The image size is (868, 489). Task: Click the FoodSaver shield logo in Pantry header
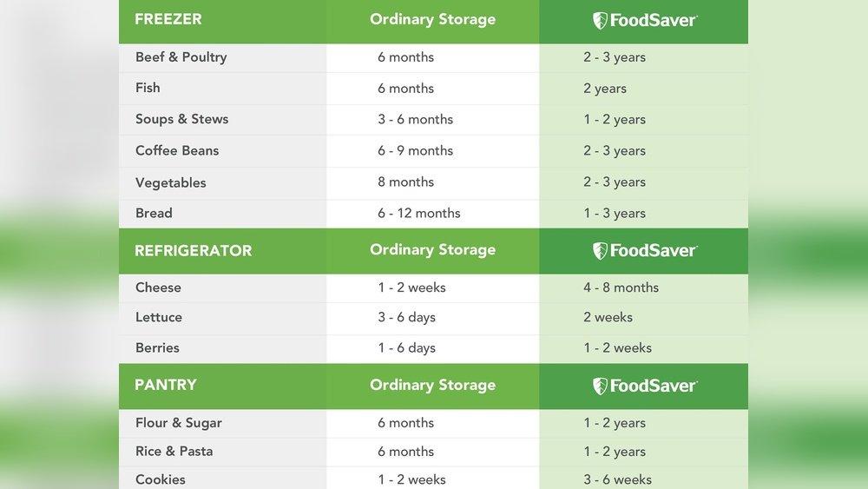(x=601, y=387)
